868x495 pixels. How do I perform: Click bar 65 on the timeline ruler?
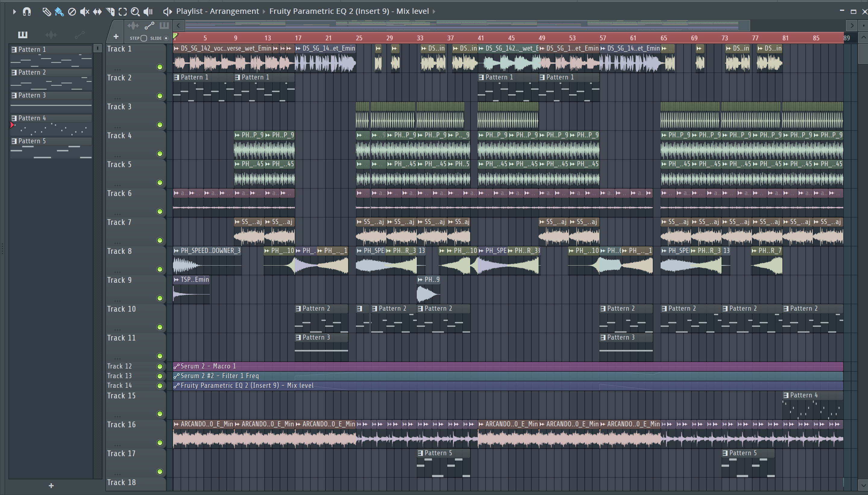663,38
